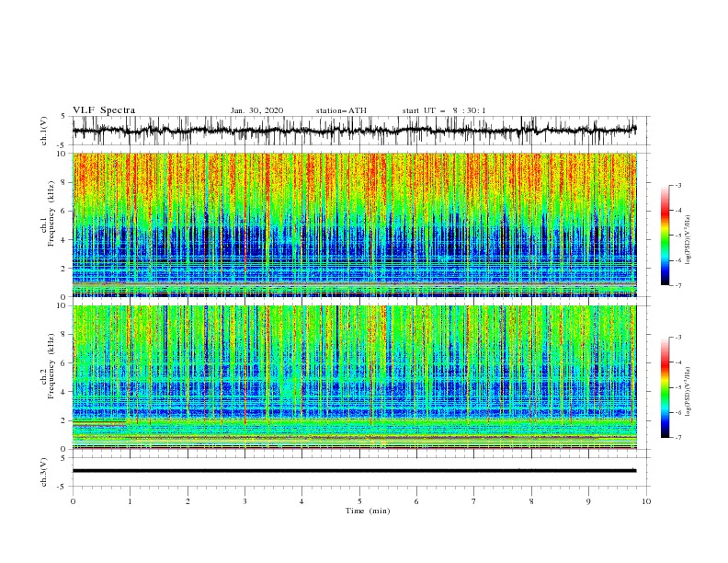728x563 pixels.
Task: Click the time axis tick label "7"
Action: click(474, 501)
